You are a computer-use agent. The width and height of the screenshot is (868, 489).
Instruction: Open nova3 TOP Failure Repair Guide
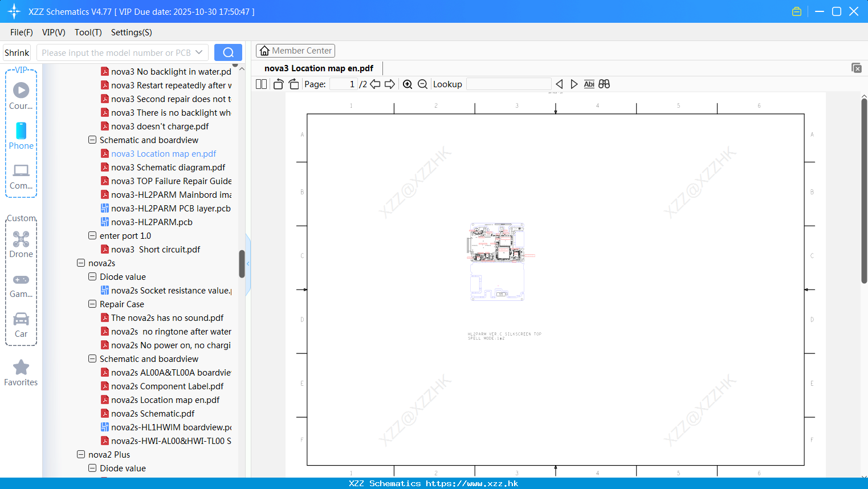171,181
